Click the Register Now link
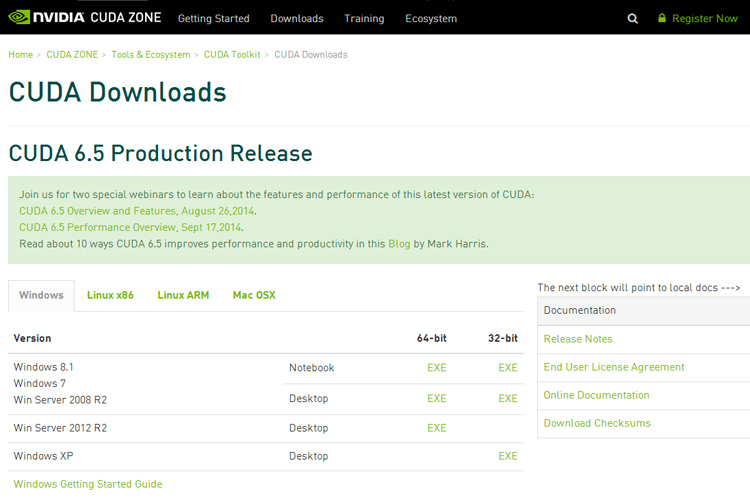 point(705,19)
